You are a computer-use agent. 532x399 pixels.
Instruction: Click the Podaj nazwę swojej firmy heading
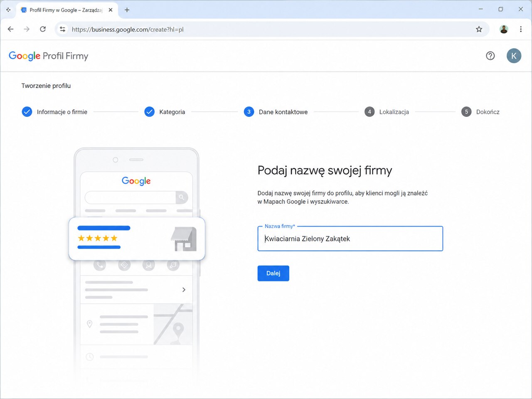325,170
